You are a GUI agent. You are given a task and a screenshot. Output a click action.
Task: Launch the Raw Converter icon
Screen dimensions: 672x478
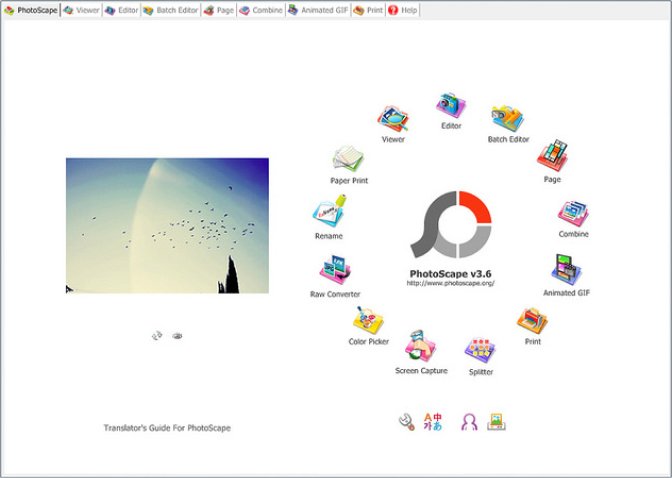tap(335, 270)
